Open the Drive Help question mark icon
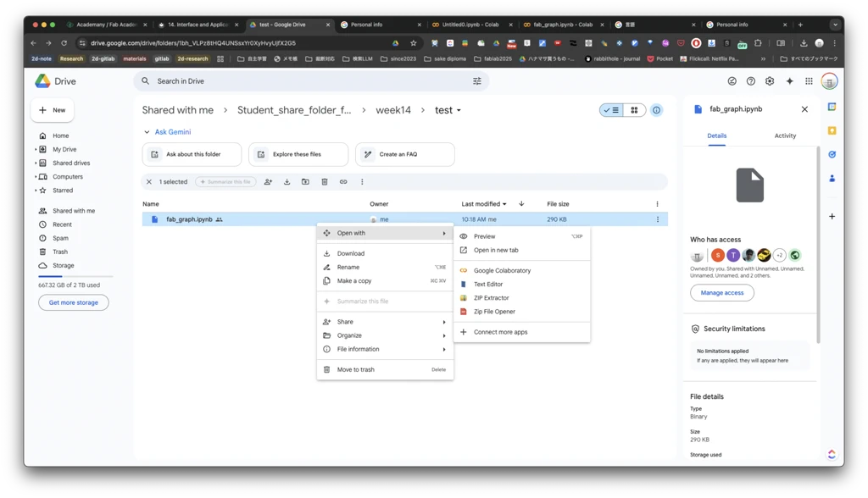 (x=751, y=81)
